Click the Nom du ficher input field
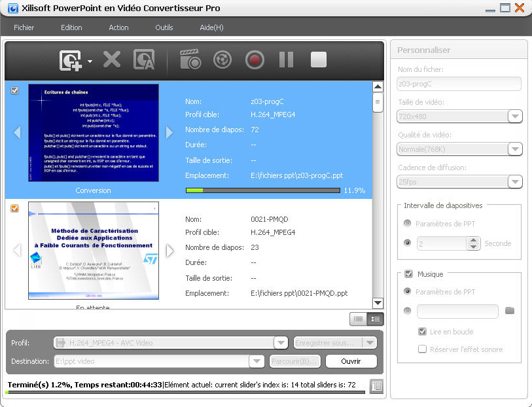This screenshot has height=407, width=532. (459, 84)
